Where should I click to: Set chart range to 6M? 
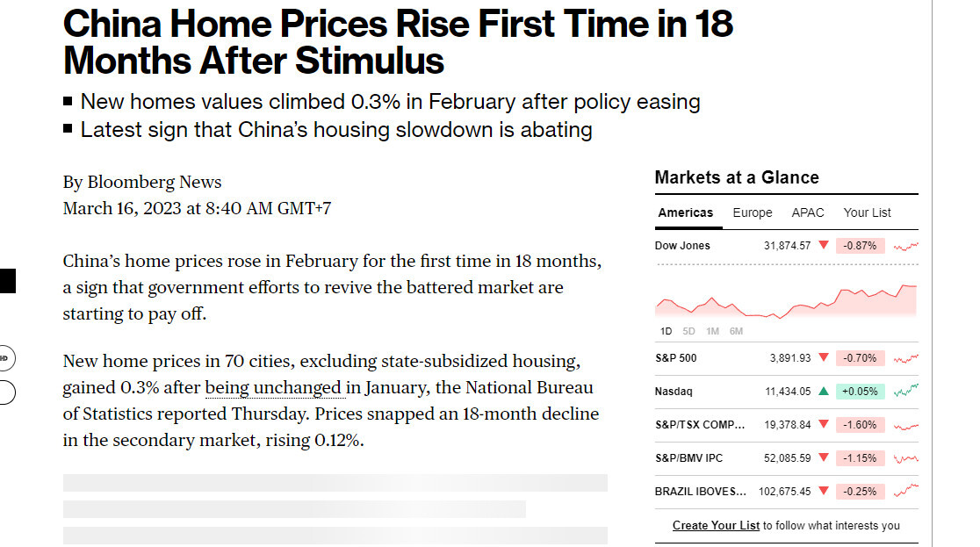click(x=736, y=331)
